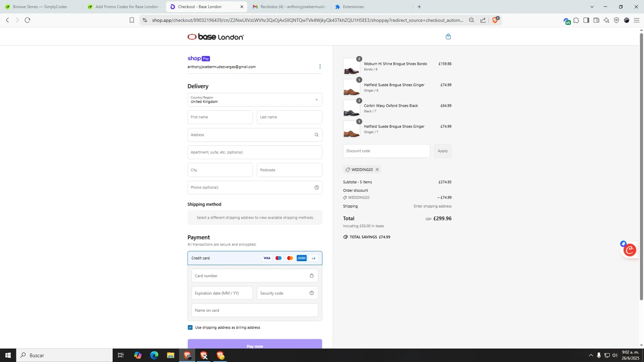Expand more card brands +4 badge
The image size is (644, 362).
(x=313, y=258)
